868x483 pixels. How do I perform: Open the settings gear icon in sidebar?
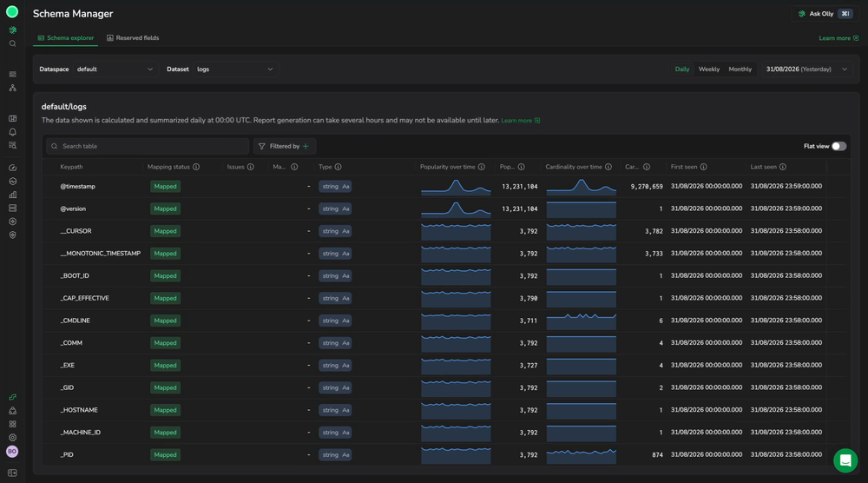point(12,438)
